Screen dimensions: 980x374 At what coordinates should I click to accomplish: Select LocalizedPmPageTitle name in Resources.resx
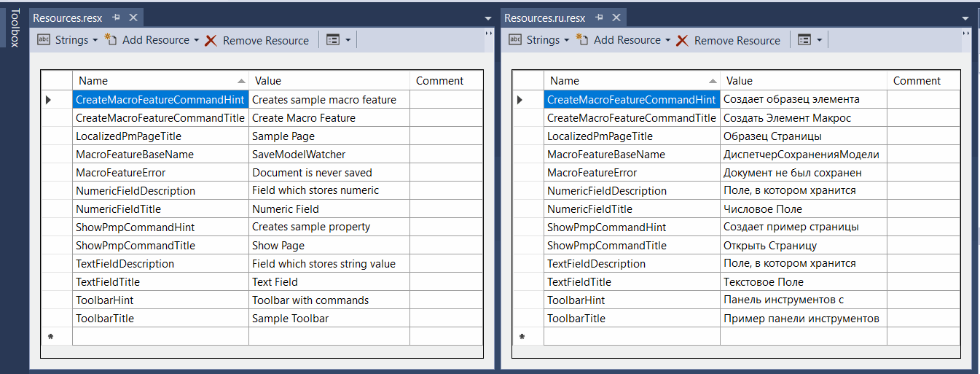[x=160, y=136]
